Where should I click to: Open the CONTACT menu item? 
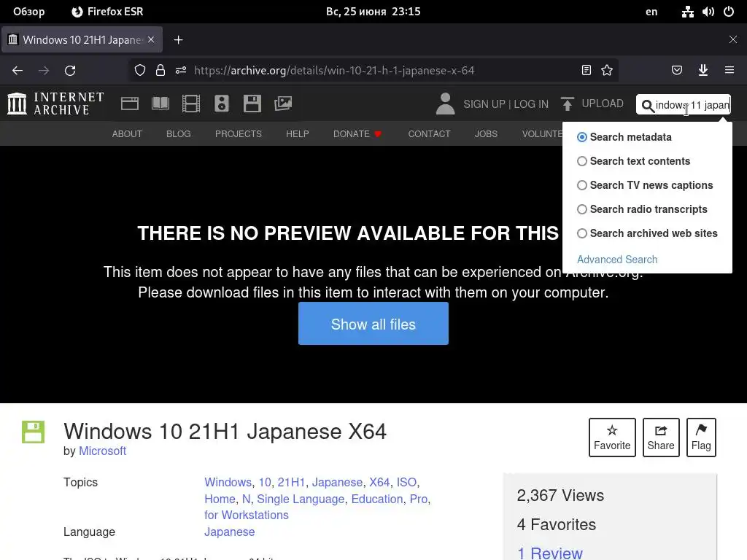click(429, 134)
